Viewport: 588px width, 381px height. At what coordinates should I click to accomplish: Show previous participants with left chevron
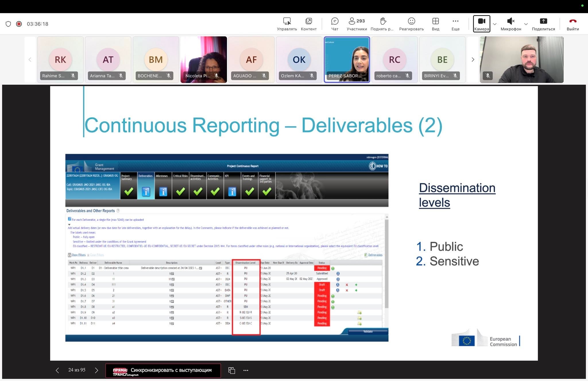point(30,59)
